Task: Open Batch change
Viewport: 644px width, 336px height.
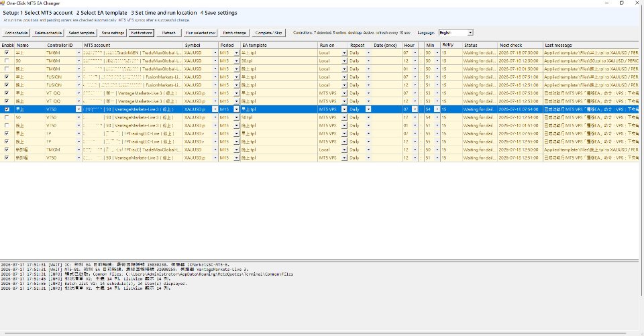Action: pyautogui.click(x=234, y=33)
